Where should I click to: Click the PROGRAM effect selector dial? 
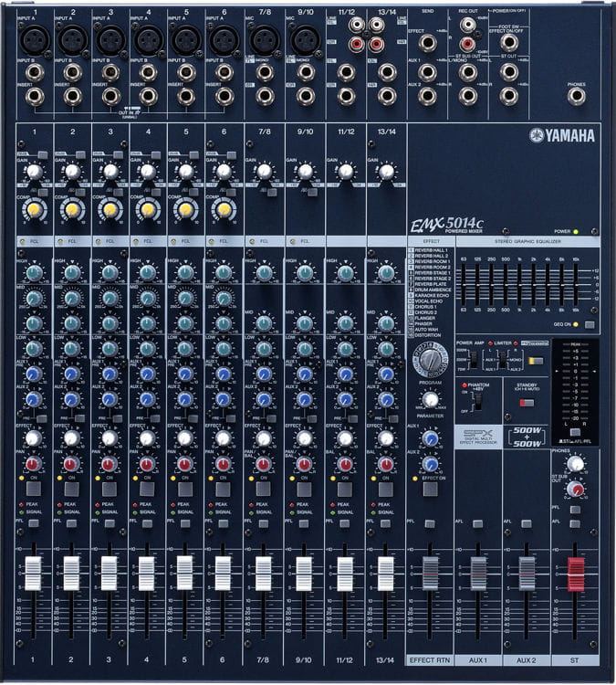coord(429,359)
